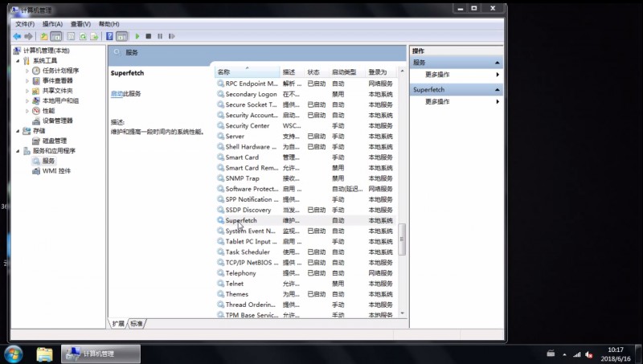The width and height of the screenshot is (643, 364).
Task: Click Windows Start button
Action: pyautogui.click(x=14, y=354)
